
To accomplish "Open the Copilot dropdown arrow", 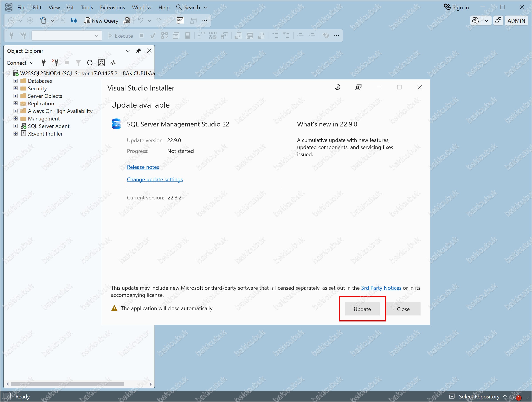I will 486,21.
